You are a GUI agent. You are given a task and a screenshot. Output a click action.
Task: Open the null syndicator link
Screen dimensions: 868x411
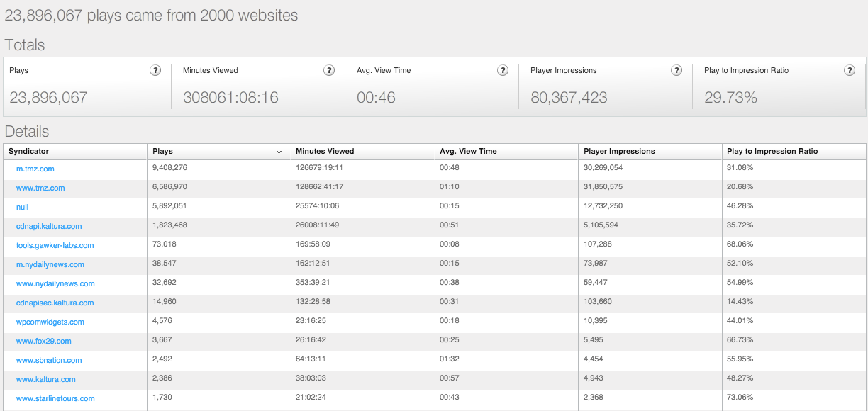(23, 207)
